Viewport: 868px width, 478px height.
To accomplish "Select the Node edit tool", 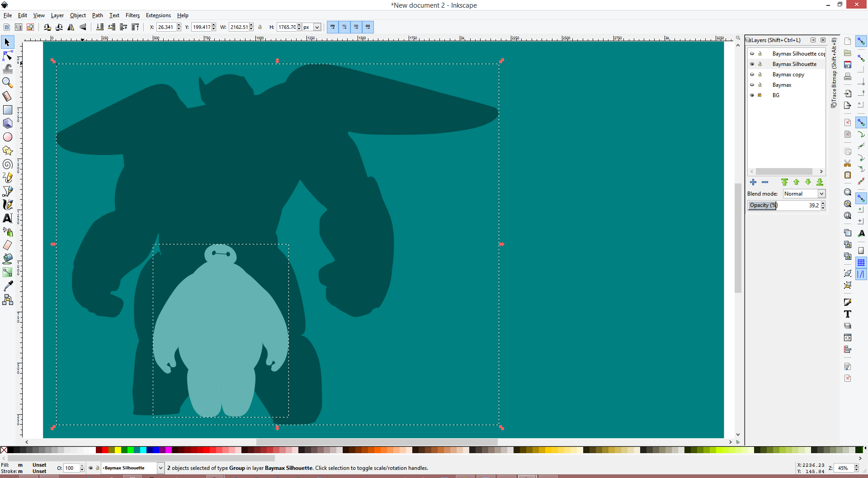I will [7, 56].
